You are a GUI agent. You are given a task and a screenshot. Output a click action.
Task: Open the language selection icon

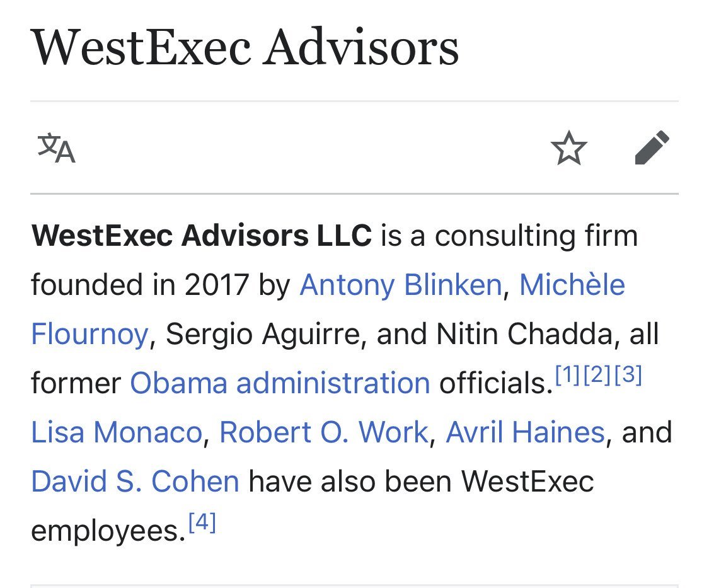click(57, 149)
